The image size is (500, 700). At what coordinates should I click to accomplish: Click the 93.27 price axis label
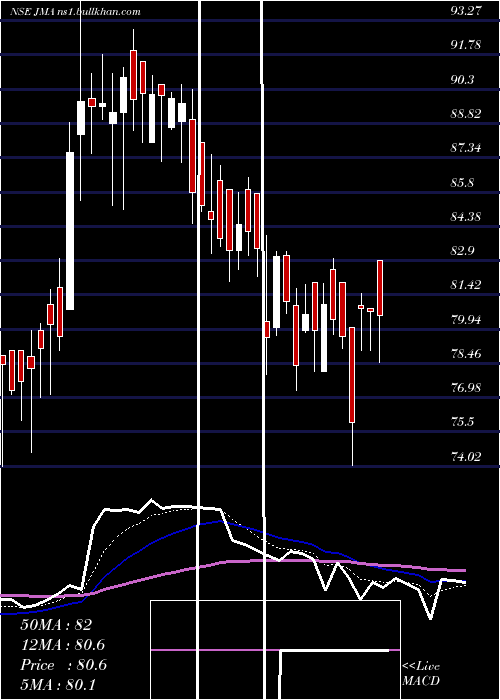tap(466, 11)
